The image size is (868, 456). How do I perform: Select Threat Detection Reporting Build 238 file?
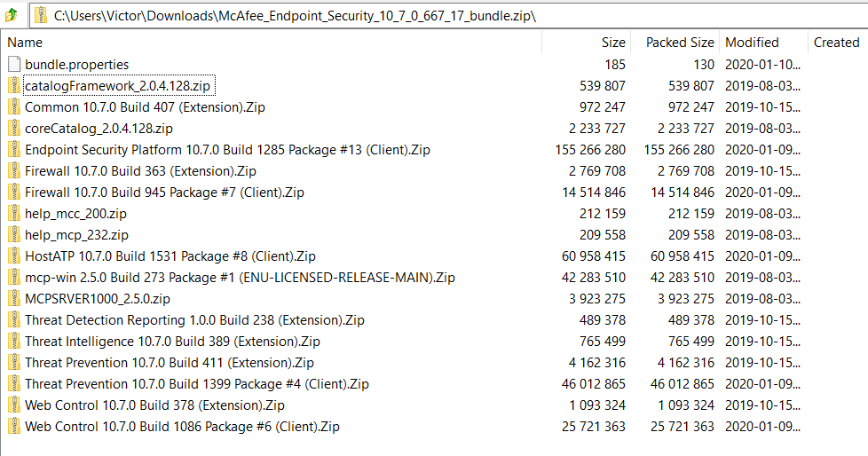pyautogui.click(x=194, y=319)
